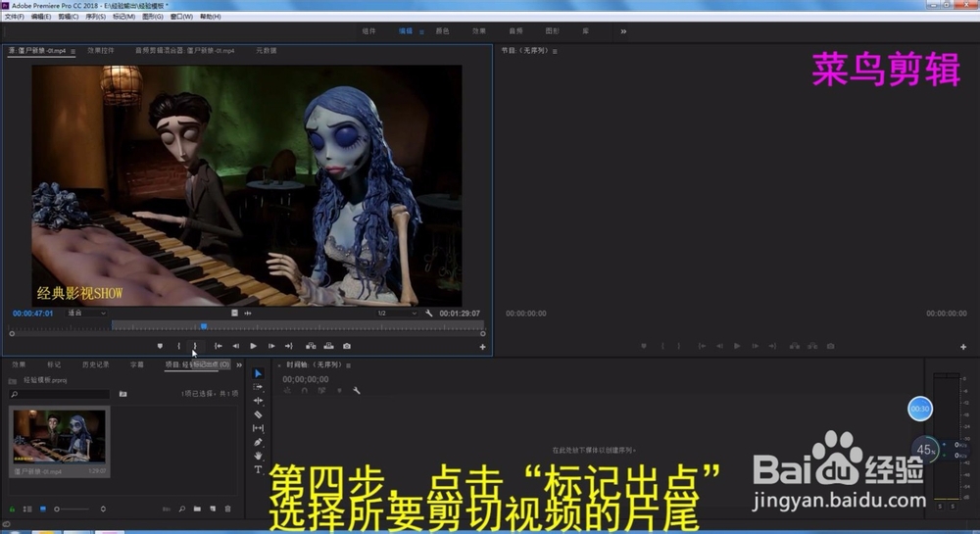The height and width of the screenshot is (534, 980).
Task: Click the blue playhead on Source time ruler
Action: click(204, 326)
